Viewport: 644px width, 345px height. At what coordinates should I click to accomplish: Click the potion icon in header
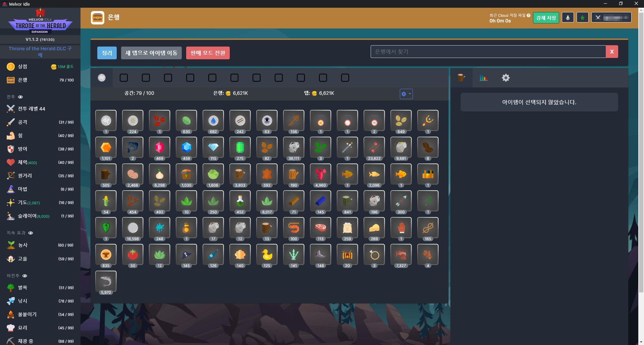(x=568, y=18)
